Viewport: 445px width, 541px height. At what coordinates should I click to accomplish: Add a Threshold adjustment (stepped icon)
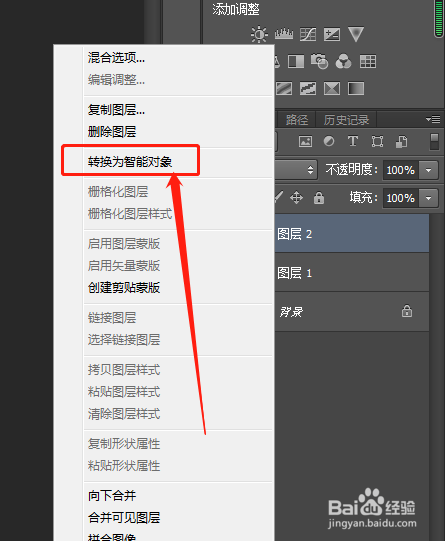pyautogui.click(x=308, y=88)
